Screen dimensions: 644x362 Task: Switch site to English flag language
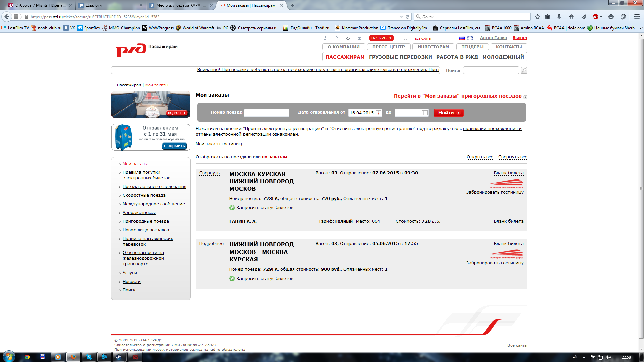(470, 38)
